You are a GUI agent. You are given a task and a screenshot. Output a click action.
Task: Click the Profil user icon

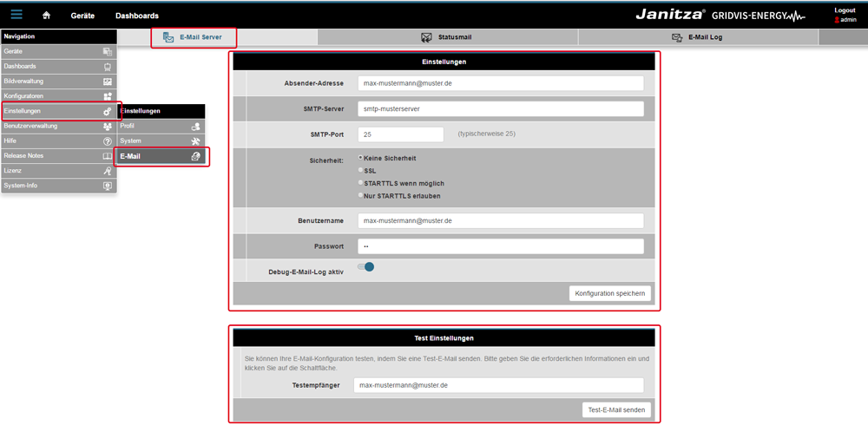[195, 126]
